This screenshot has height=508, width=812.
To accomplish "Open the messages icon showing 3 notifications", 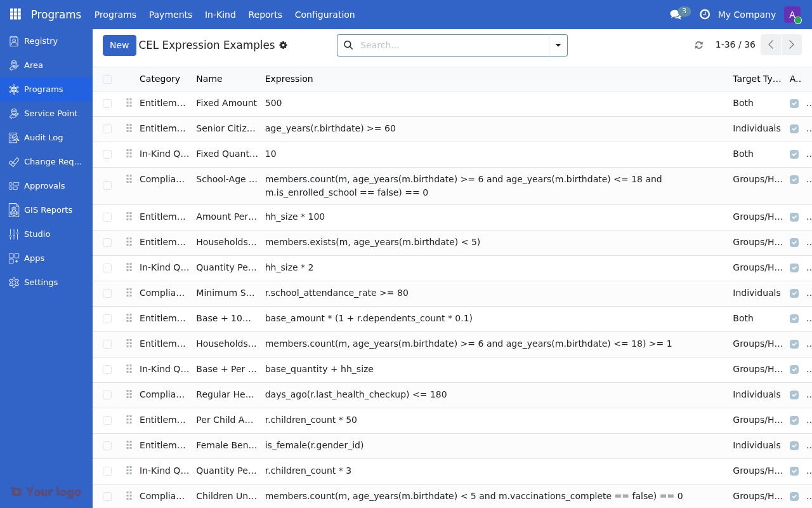I will coord(676,14).
